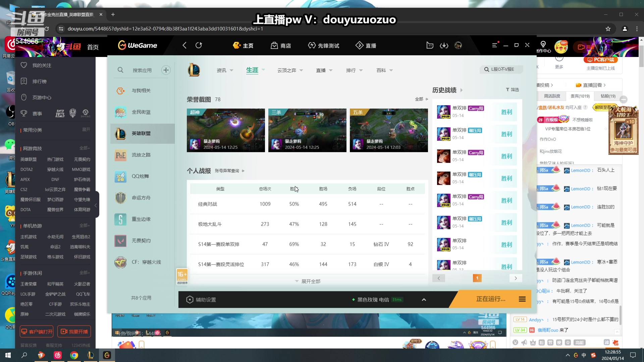The height and width of the screenshot is (362, 644).
Task: Select QQ炫舞 in the app list
Action: 143,176
